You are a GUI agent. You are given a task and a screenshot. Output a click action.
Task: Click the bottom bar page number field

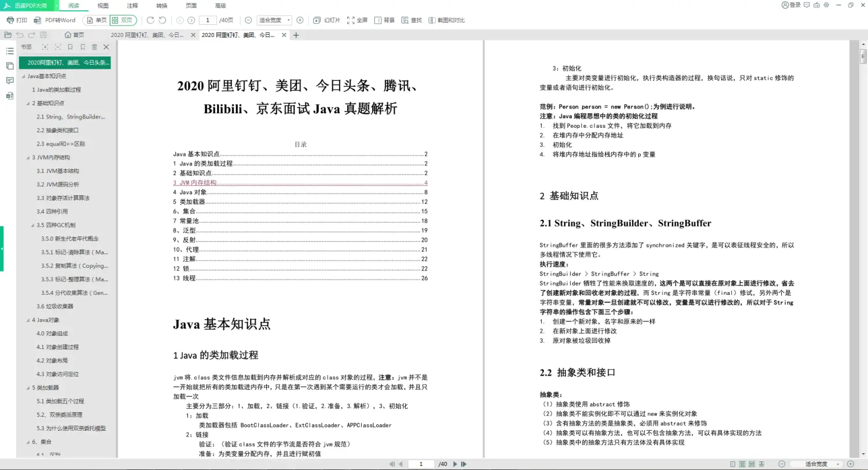(x=421, y=464)
